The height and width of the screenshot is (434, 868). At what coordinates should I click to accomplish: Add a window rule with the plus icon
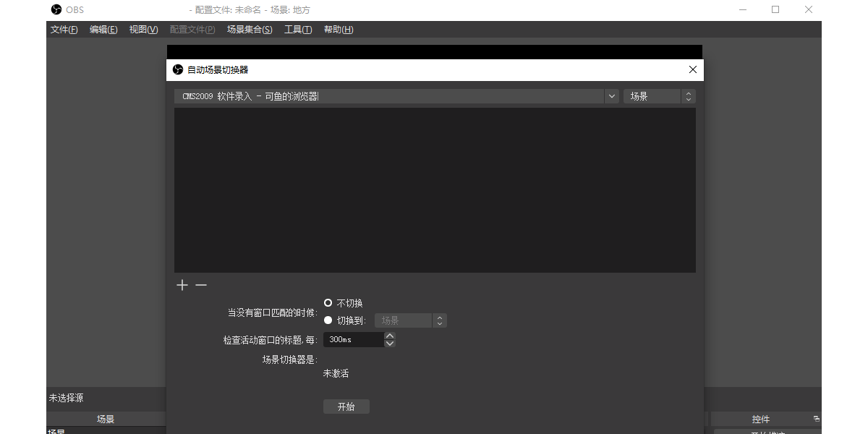[x=182, y=285]
